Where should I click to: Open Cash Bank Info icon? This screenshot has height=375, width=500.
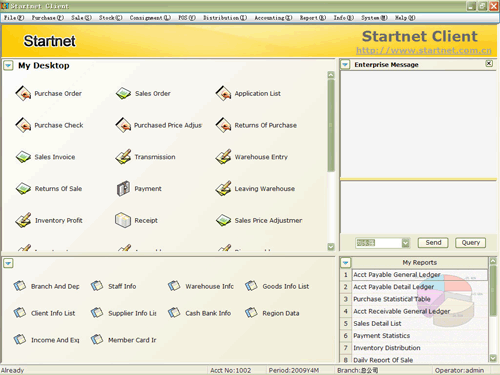point(174,313)
